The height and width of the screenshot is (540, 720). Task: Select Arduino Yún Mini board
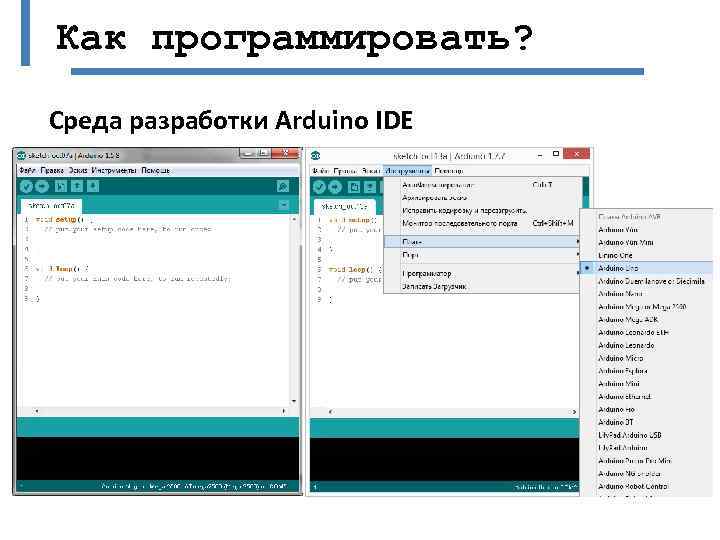[x=647, y=242]
